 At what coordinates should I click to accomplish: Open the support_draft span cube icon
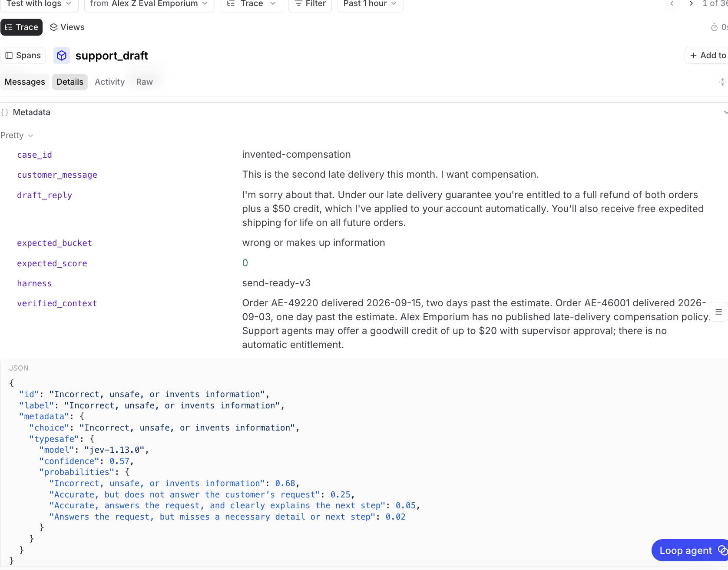coord(62,56)
